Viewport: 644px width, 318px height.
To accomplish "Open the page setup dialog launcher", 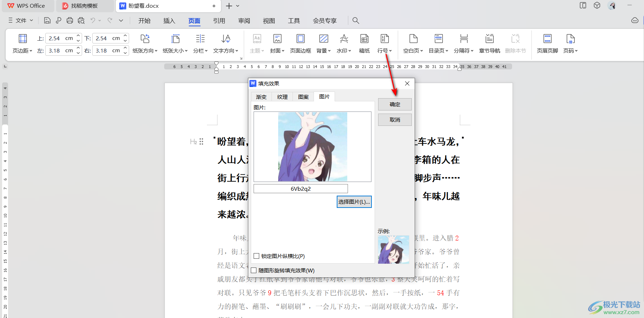I will pos(241,58).
